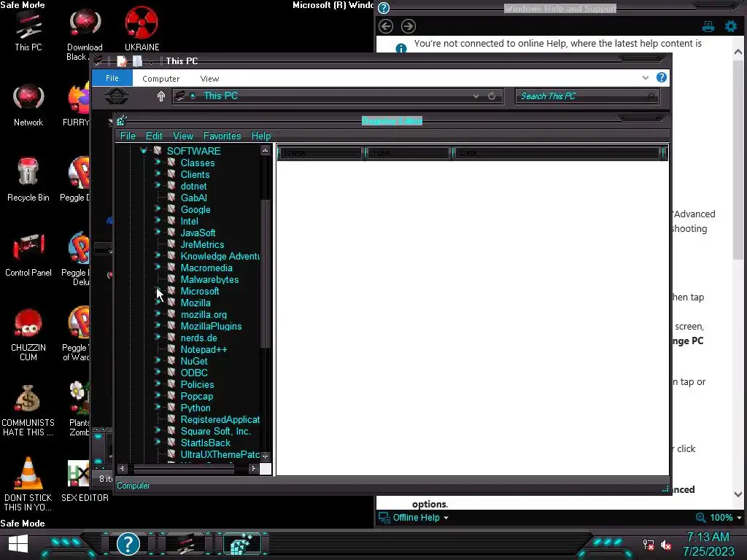Image resolution: width=747 pixels, height=560 pixels.
Task: Expand the Mozilla registry key
Action: point(158,303)
